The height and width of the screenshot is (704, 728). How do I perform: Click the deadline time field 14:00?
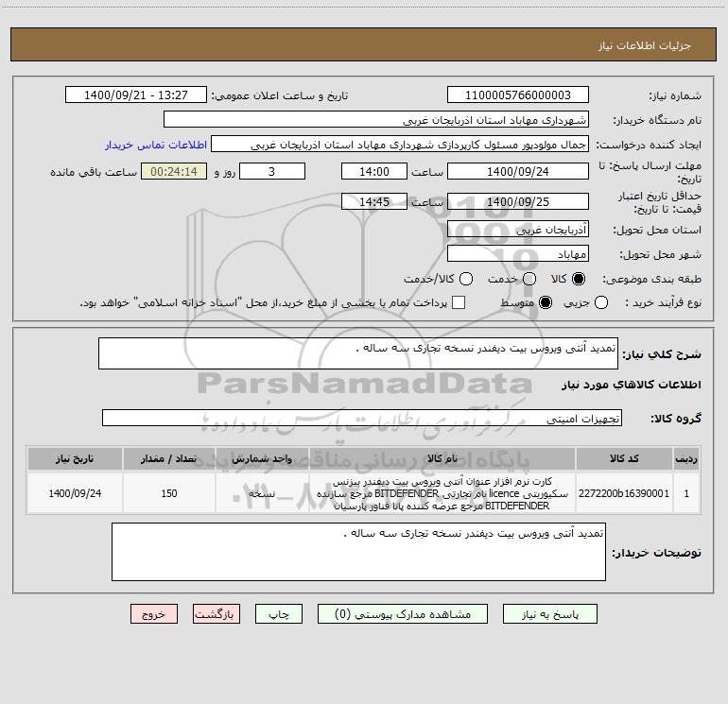(374, 171)
